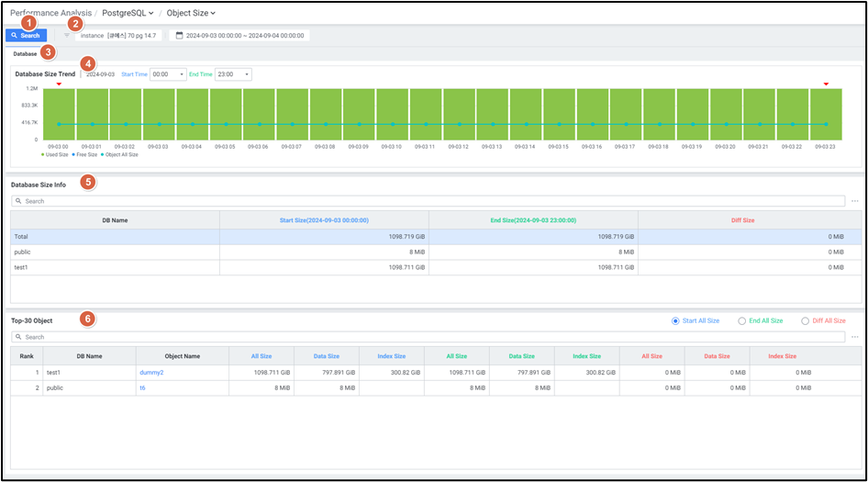Screen dimensions: 868x482
Task: Open the Object Size breadcrumb menu
Action: [x=190, y=13]
